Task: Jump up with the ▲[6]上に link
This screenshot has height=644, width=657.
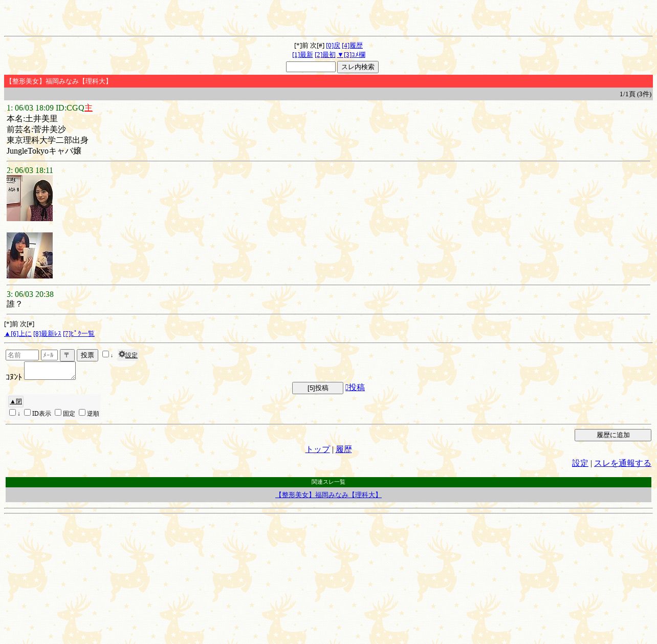Action: point(18,334)
